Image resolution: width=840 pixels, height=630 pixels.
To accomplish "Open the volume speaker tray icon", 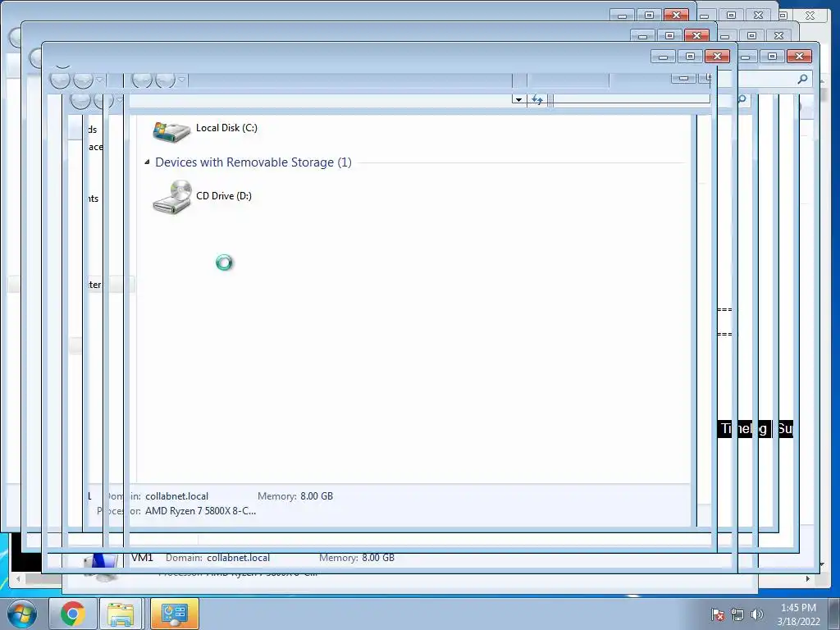I will (756, 614).
